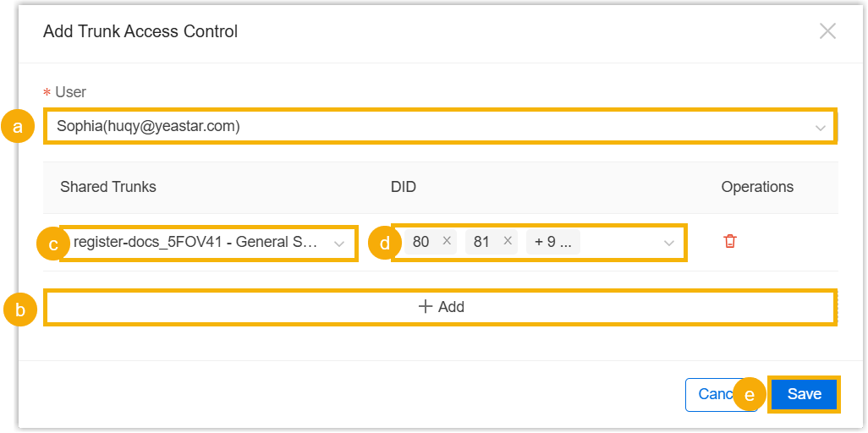Open register-docs_5FOV41 shared trunk dropdown
868x433 pixels.
tap(199, 243)
